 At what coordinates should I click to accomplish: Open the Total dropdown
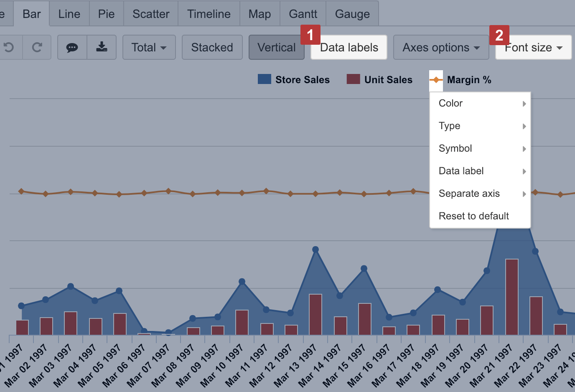point(149,47)
